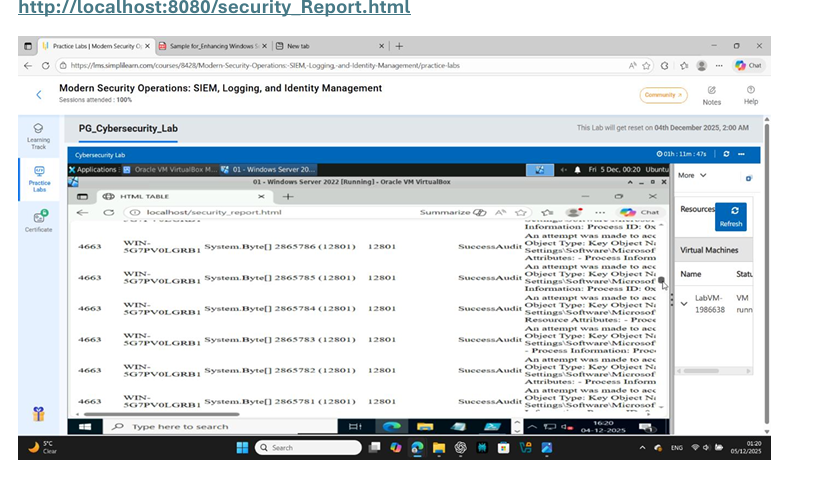Viewport: 815px width, 502px height.
Task: Click the Chat button in VM browser
Action: point(640,212)
